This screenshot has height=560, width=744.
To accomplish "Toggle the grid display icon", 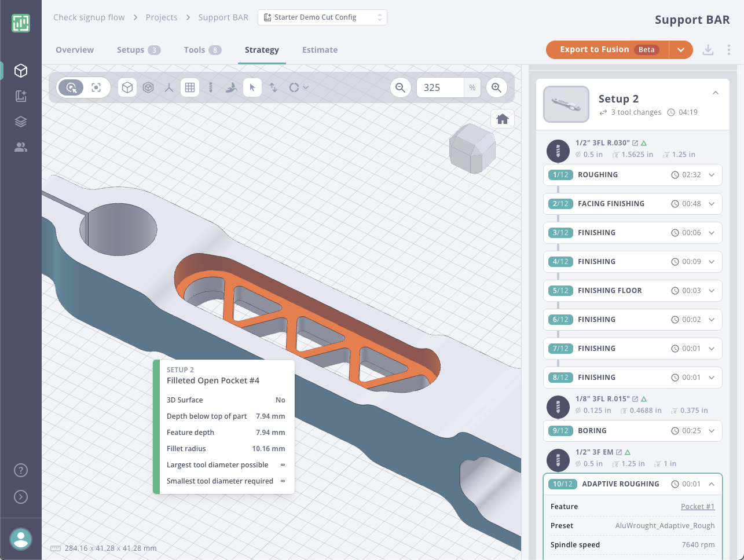I will (x=190, y=87).
